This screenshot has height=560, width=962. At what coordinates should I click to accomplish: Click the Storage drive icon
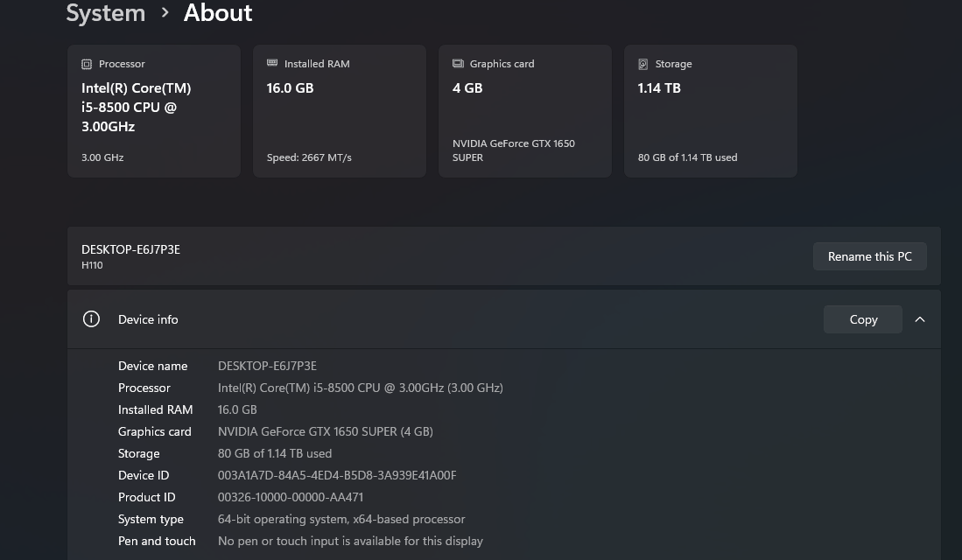point(643,64)
